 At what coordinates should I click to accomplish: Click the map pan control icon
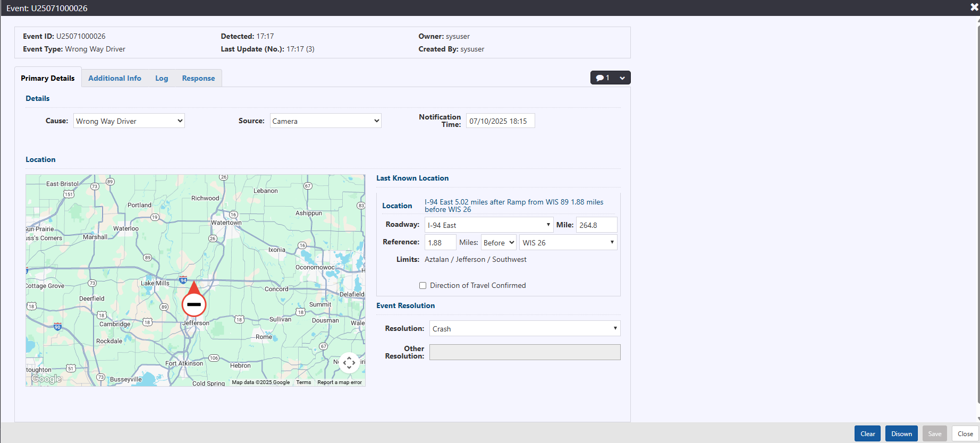(349, 363)
